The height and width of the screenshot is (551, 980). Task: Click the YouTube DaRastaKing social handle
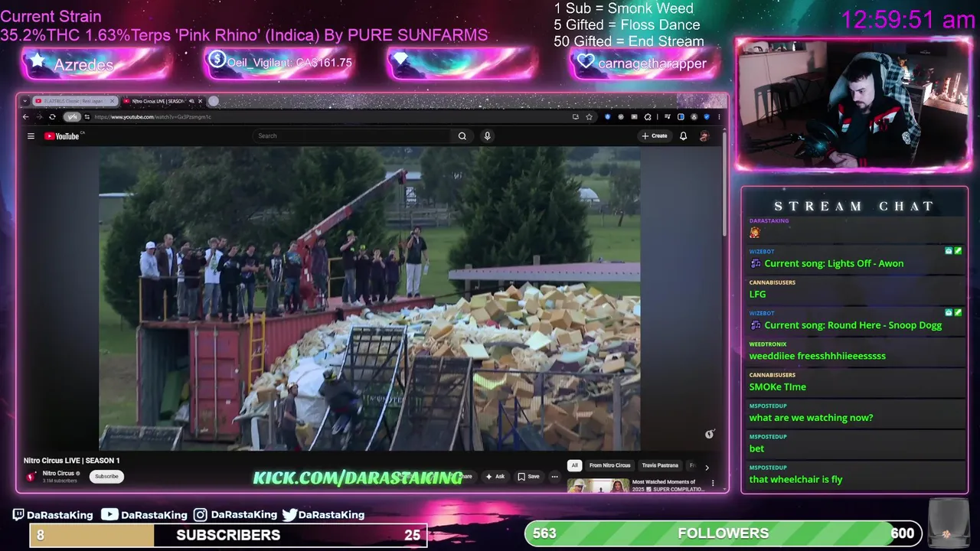145,515
